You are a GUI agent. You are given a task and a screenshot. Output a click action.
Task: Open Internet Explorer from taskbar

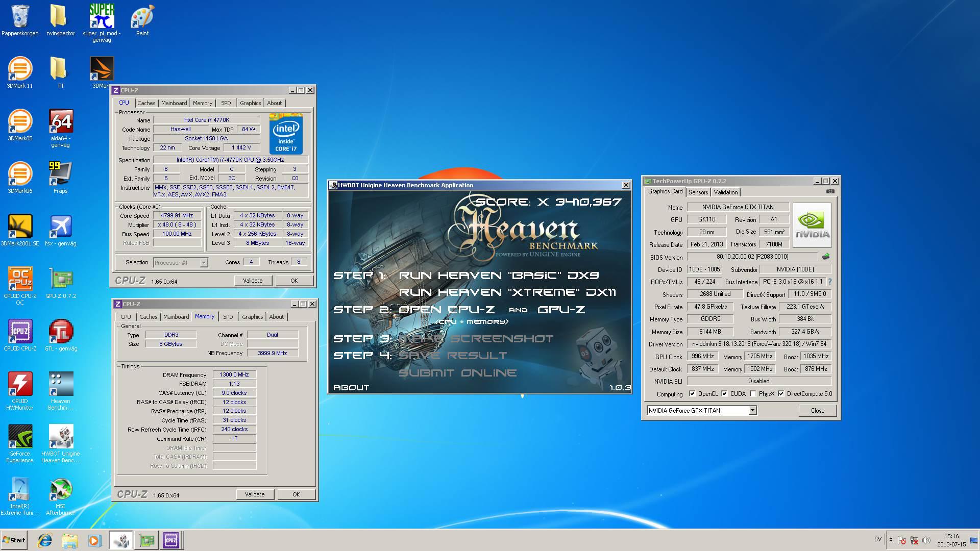pyautogui.click(x=45, y=540)
